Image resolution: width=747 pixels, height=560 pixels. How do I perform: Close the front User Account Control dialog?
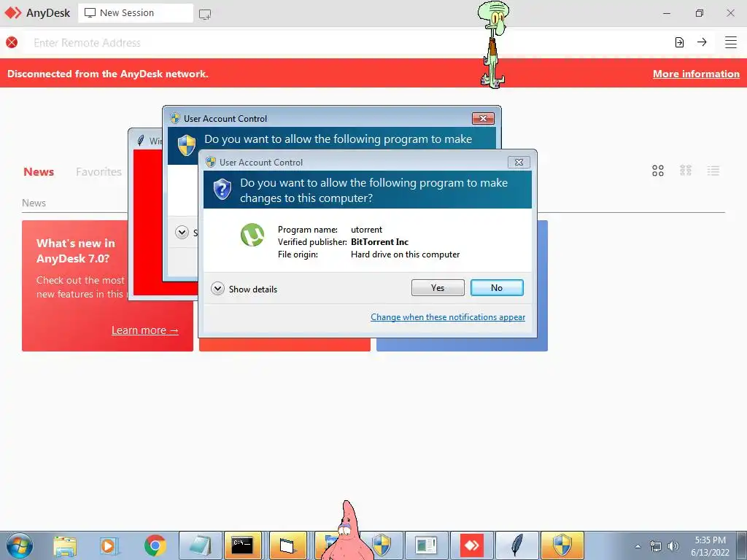tap(519, 163)
